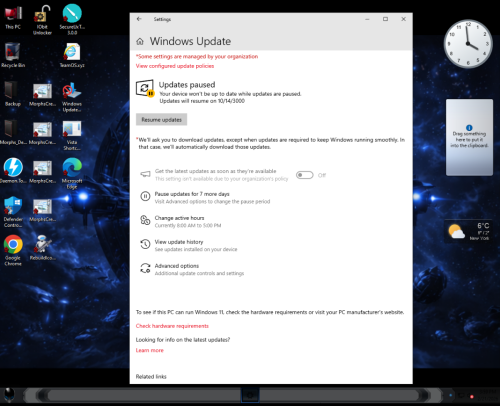Image resolution: width=500 pixels, height=406 pixels.
Task: Click the Alienware start button on taskbar
Action: tap(9, 395)
